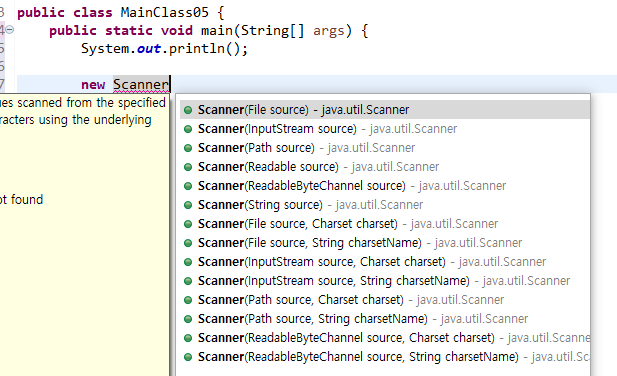Click System.out.println(); statement in the code
This screenshot has width=617, height=376.
(164, 49)
